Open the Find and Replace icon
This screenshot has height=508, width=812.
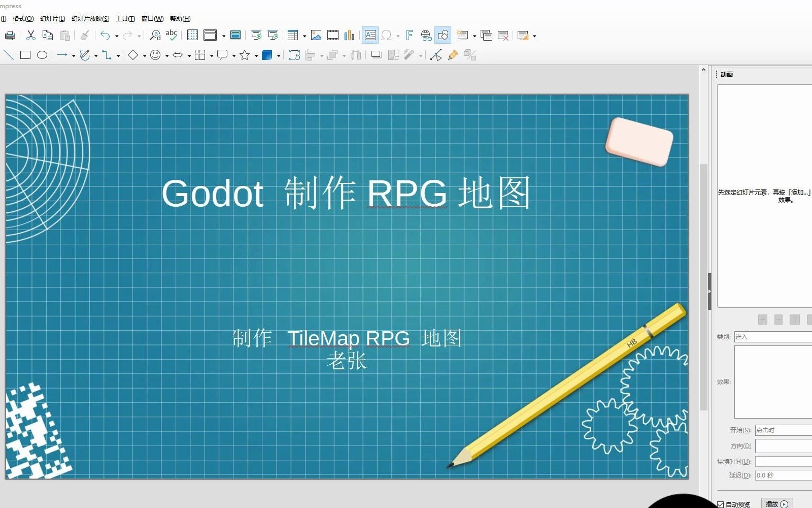pos(155,36)
